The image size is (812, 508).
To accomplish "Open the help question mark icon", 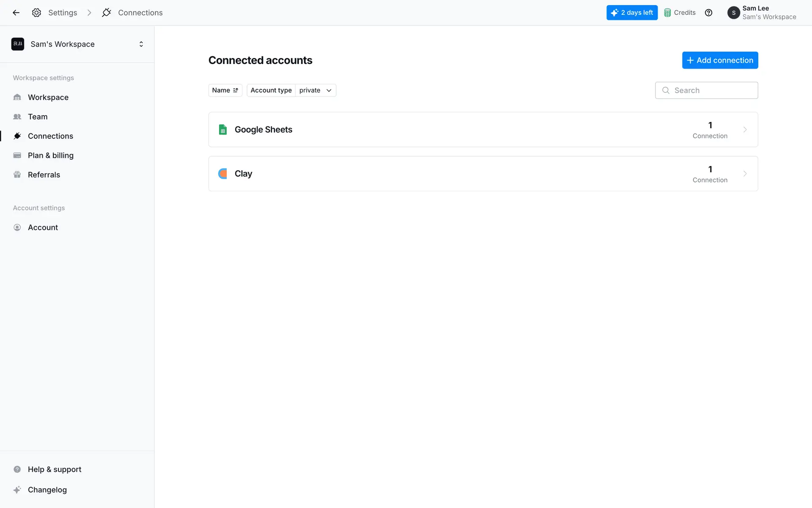I will pos(708,13).
